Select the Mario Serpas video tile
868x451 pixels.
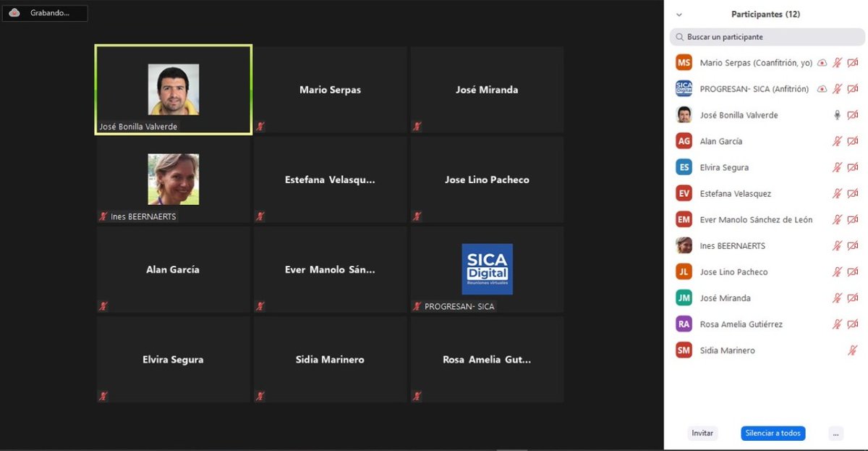[330, 90]
